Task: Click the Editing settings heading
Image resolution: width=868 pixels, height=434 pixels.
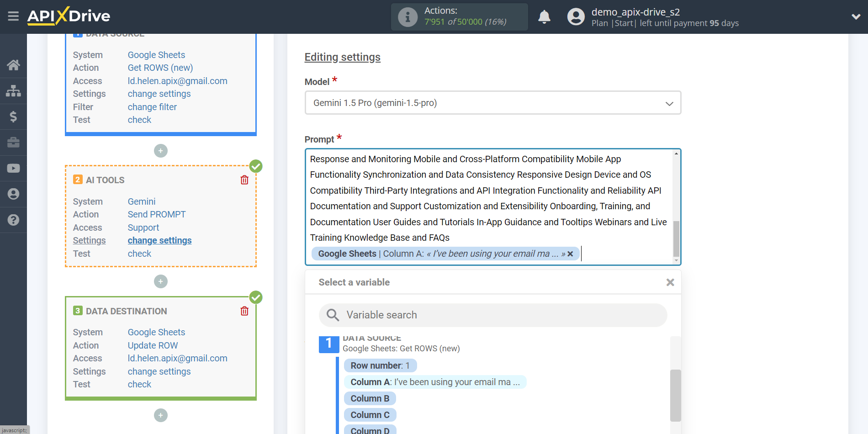Action: (342, 57)
